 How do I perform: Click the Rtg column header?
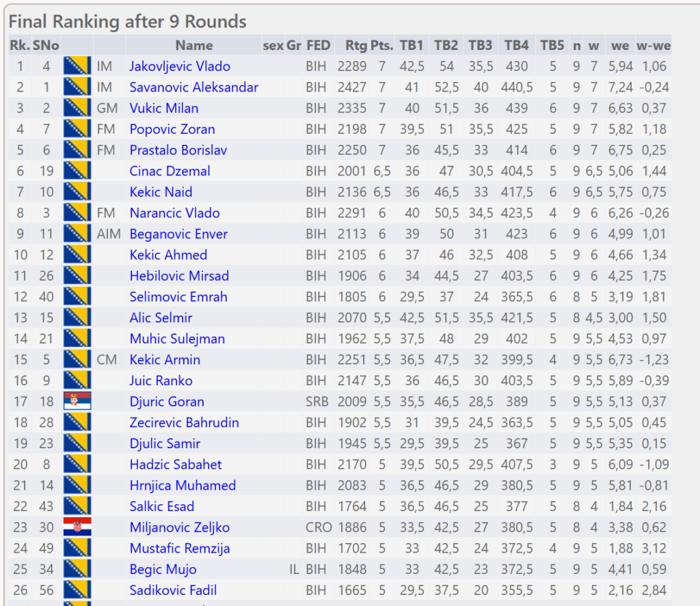point(355,46)
